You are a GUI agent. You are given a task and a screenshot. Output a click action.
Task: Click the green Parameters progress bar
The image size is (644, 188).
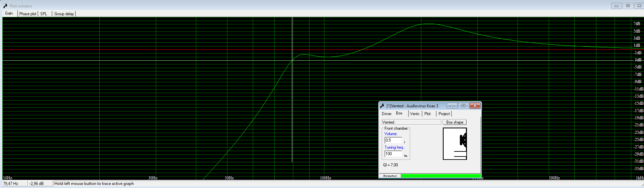click(441, 176)
